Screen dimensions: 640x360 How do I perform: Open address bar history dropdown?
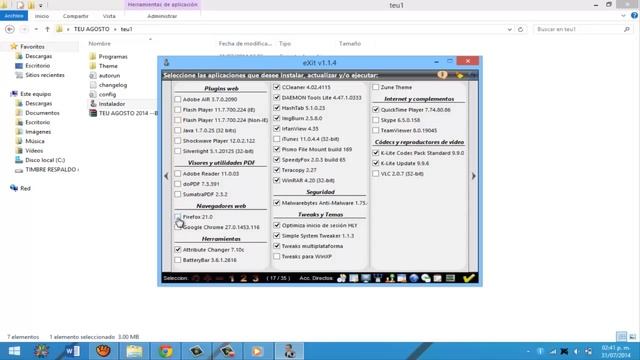(509, 29)
